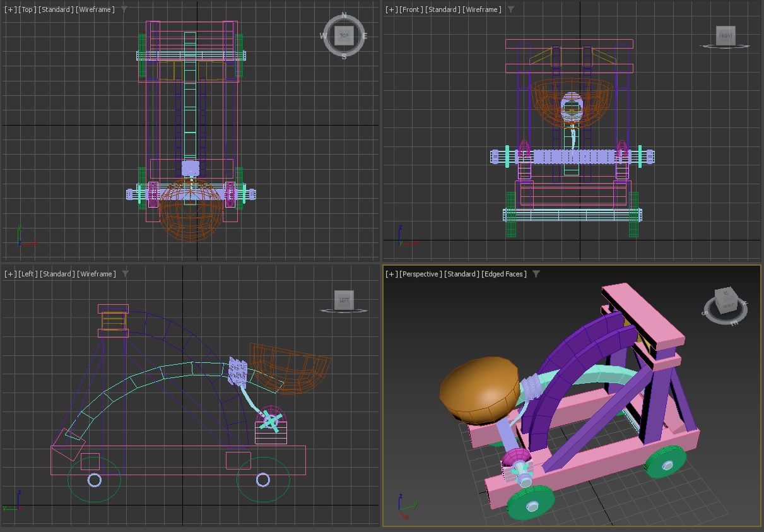Screen dimensions: 764x532
Task: Open the [Left] point-of-view menu
Action: [29, 274]
